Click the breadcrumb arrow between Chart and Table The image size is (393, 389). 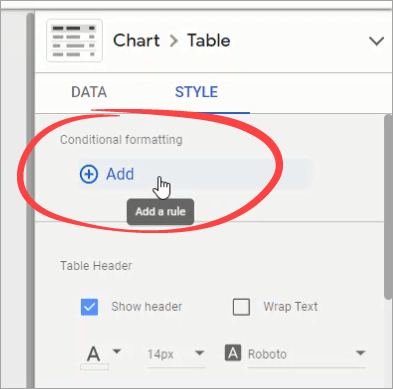[173, 41]
